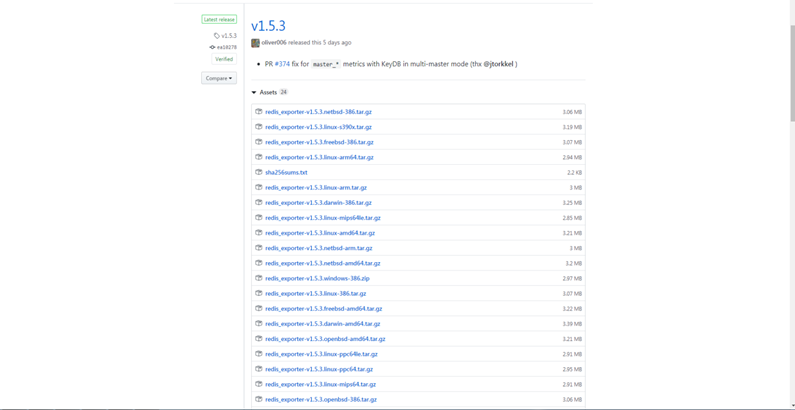
Task: Click the 2.2 KB size of sha256sums.txt
Action: pos(574,173)
